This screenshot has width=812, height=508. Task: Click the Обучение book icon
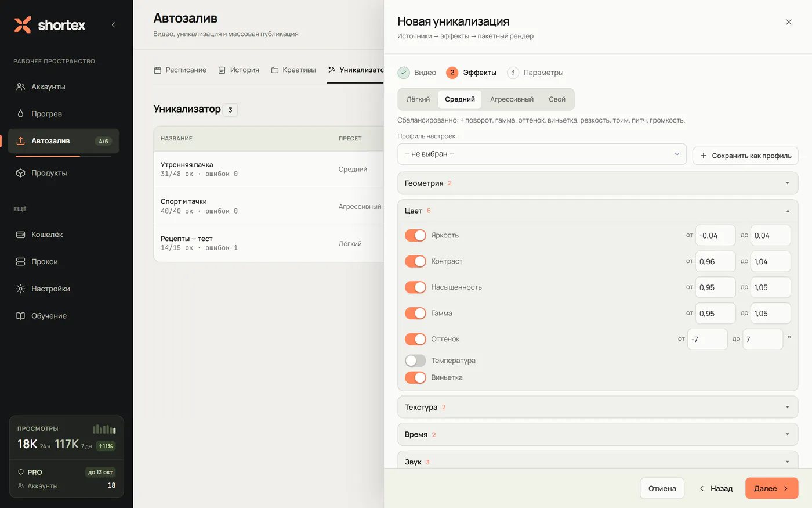[21, 316]
